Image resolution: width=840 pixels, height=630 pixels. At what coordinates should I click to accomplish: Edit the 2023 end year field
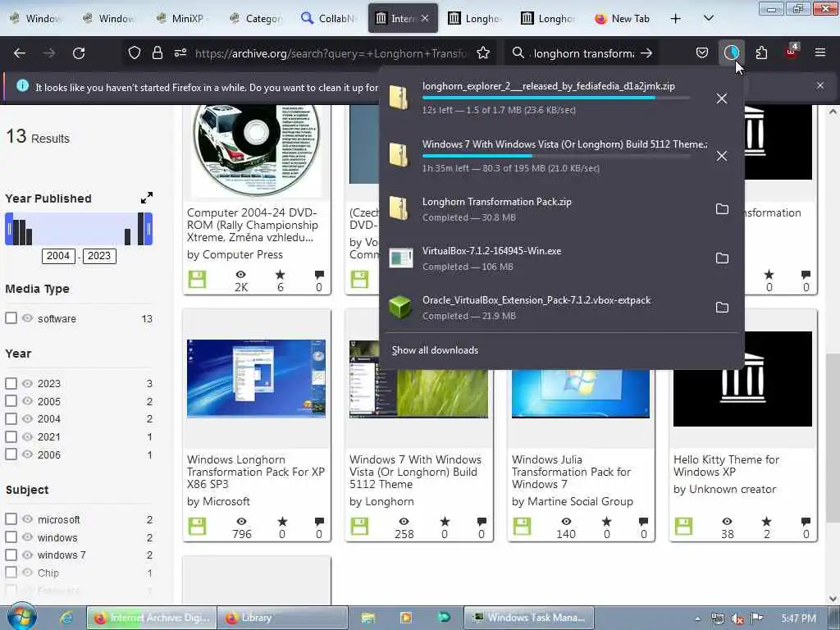point(99,256)
